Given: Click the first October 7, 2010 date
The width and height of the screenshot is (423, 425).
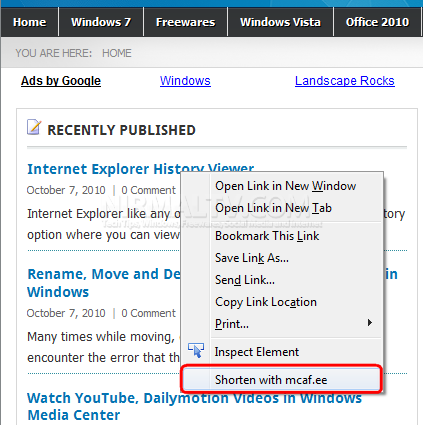Looking at the screenshot, I should pos(66,190).
